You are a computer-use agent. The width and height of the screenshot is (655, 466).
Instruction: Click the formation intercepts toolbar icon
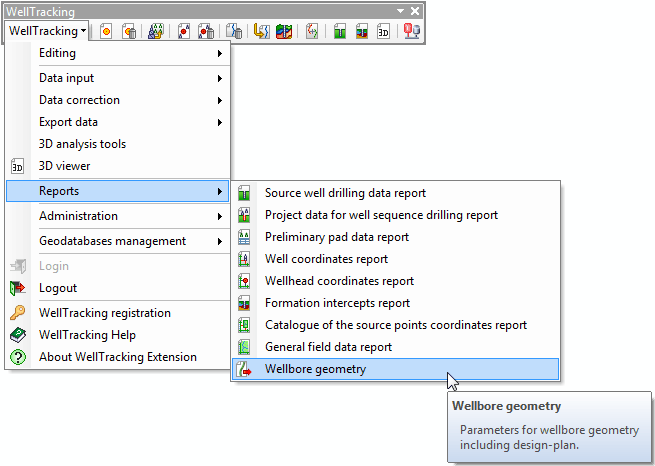[x=362, y=31]
